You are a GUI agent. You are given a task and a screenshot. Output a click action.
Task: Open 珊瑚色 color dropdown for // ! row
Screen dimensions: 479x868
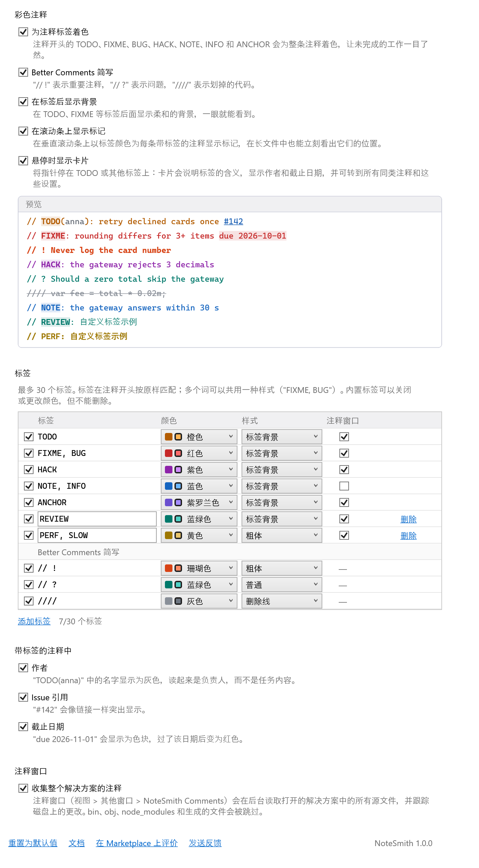tap(199, 568)
